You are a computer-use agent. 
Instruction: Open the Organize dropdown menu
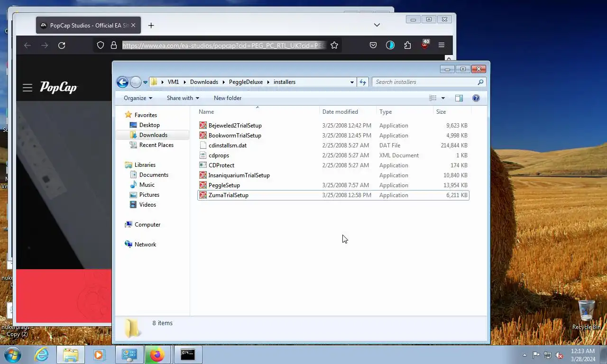click(x=138, y=98)
